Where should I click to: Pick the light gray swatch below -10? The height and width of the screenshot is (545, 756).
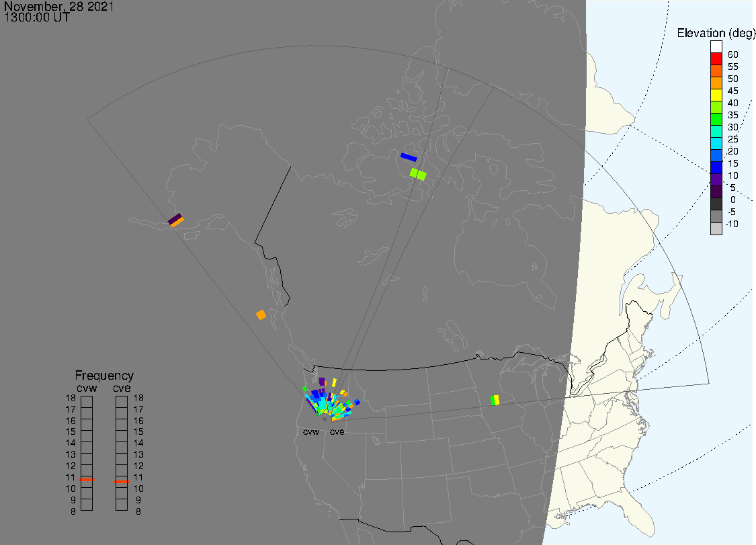pos(716,228)
